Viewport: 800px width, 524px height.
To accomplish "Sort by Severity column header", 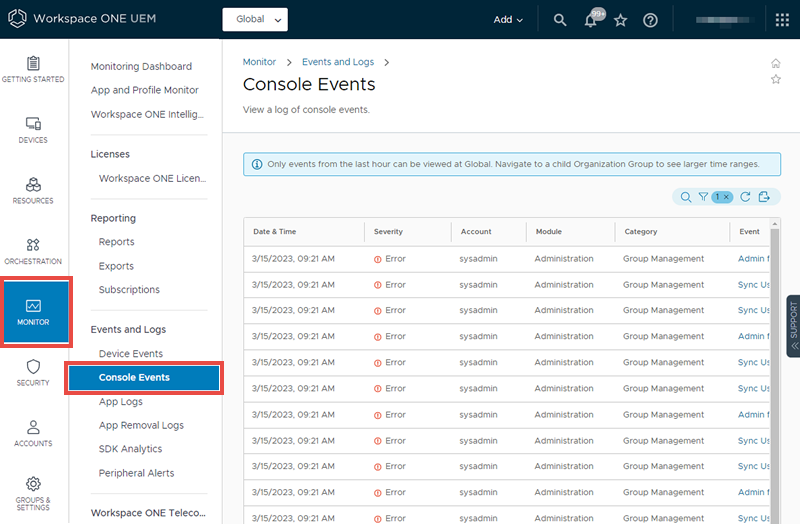I will (388, 232).
